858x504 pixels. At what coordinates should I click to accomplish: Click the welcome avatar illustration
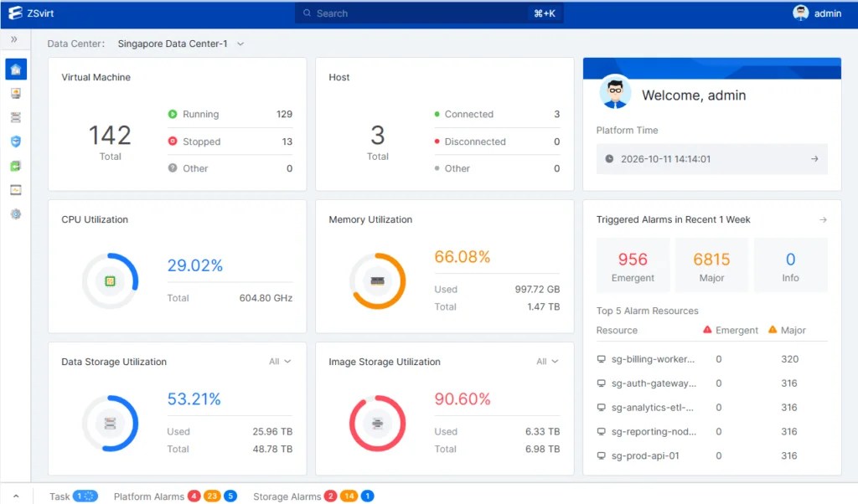[615, 92]
